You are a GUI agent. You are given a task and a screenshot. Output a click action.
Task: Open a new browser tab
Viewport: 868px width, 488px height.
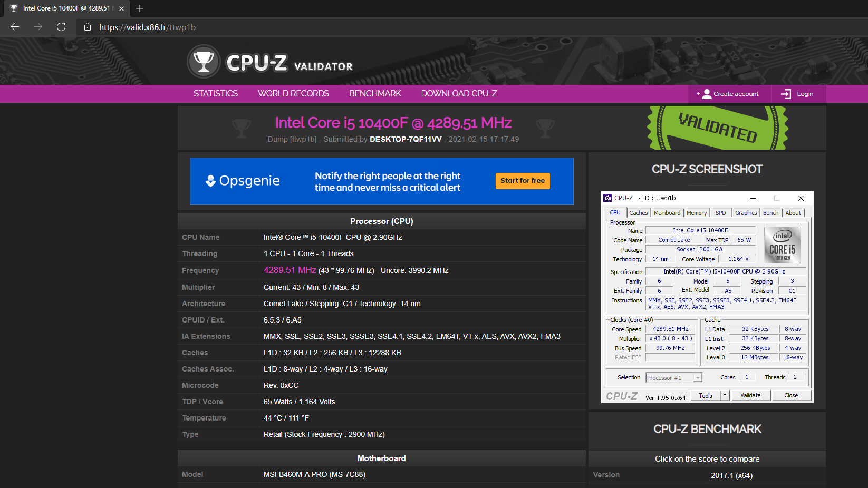(x=140, y=8)
